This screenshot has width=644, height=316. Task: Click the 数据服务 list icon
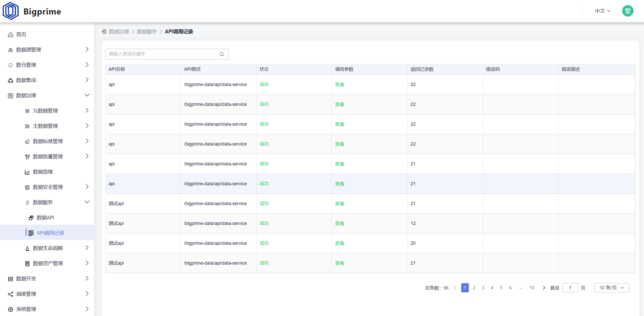pos(27,203)
